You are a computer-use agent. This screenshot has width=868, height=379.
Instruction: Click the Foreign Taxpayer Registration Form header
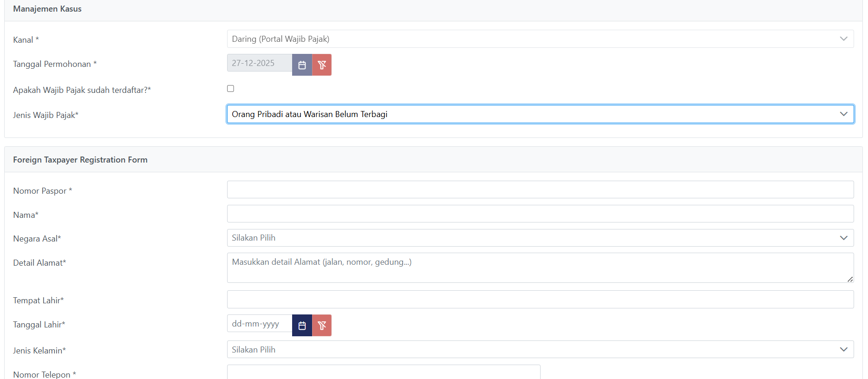pyautogui.click(x=80, y=160)
